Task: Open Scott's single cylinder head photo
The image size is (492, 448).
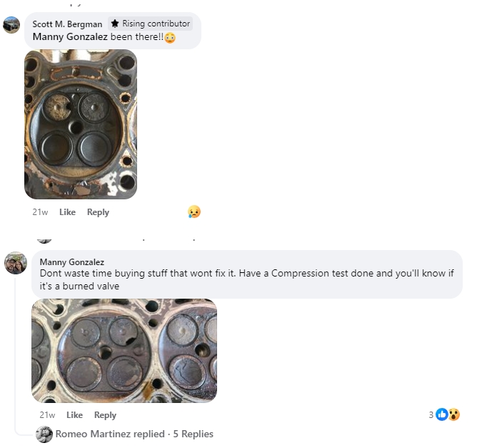Action: tap(81, 124)
